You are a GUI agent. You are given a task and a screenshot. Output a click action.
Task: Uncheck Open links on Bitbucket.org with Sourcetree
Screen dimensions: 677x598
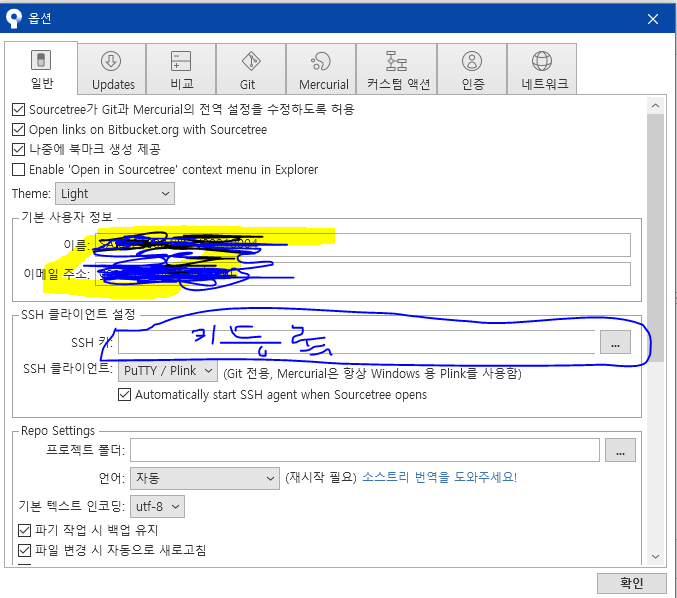pyautogui.click(x=19, y=130)
